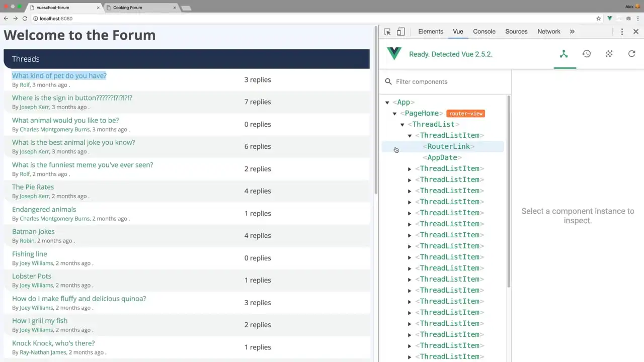Image resolution: width=644 pixels, height=362 pixels.
Task: Toggle the device toolbar icon
Action: (400, 32)
